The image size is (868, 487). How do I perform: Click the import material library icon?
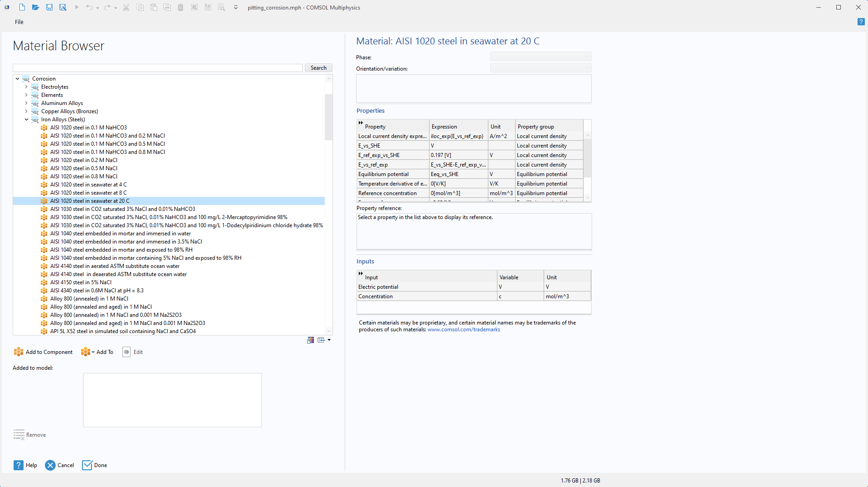[321, 340]
